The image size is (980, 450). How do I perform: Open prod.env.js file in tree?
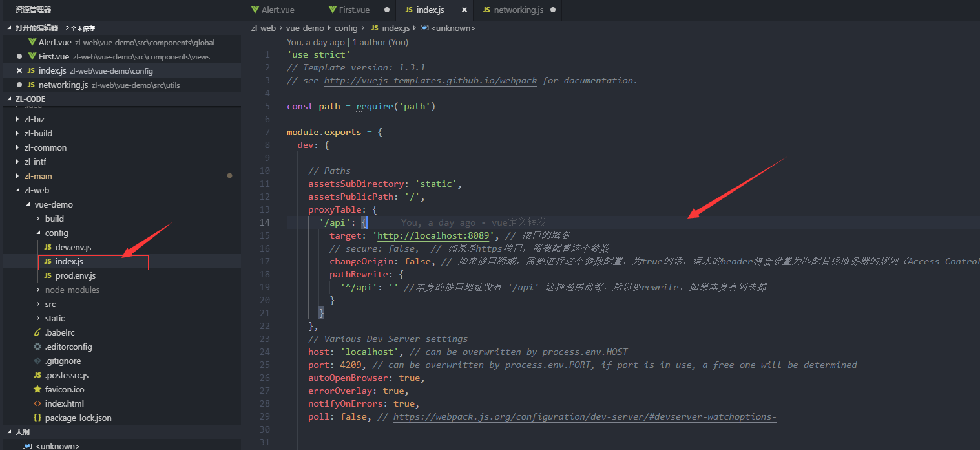[75, 275]
